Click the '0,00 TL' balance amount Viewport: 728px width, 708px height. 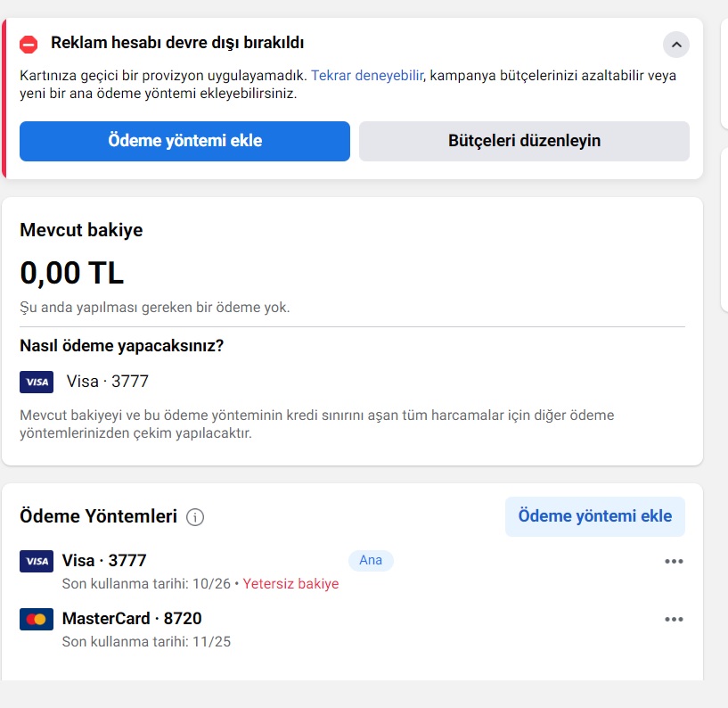tap(72, 273)
